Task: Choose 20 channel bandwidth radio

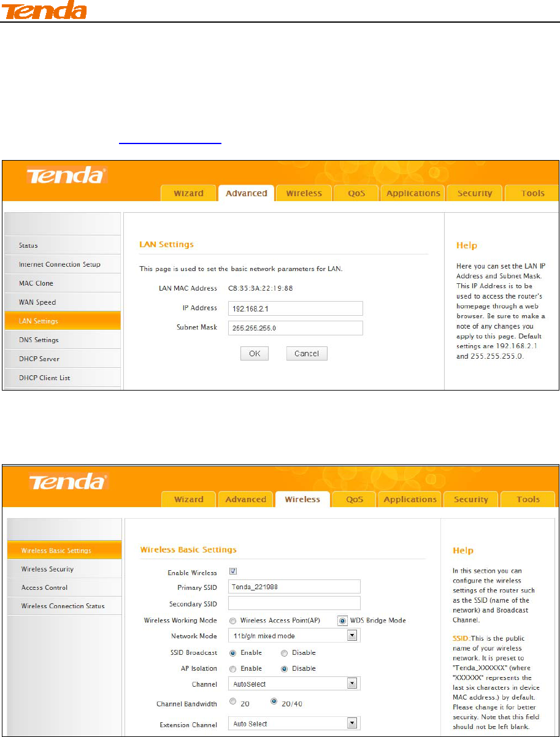Action: pos(233,701)
